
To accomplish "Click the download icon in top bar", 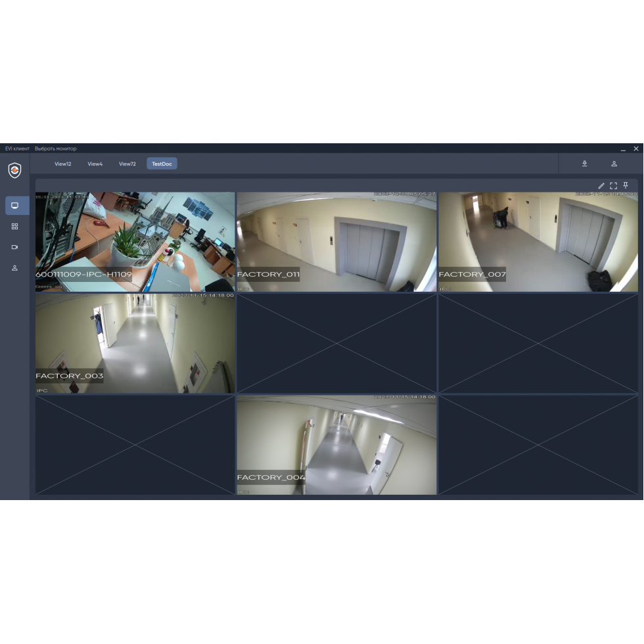I will [x=584, y=164].
